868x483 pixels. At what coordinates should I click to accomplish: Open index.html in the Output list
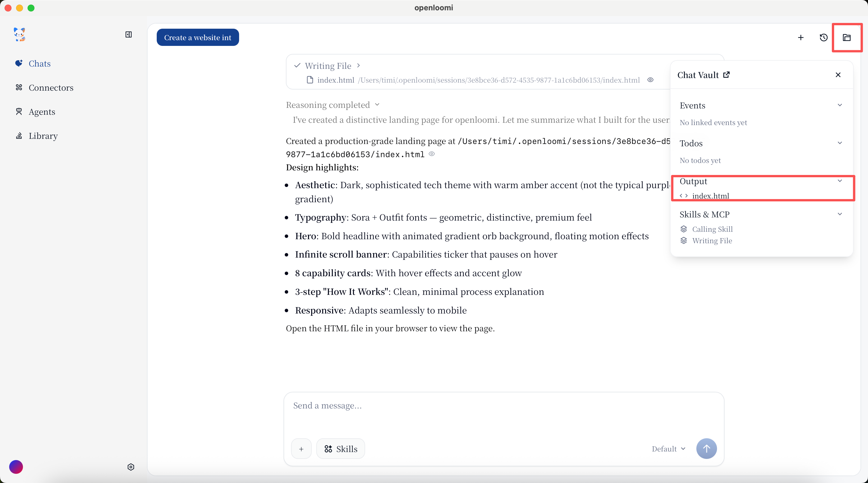(x=710, y=196)
